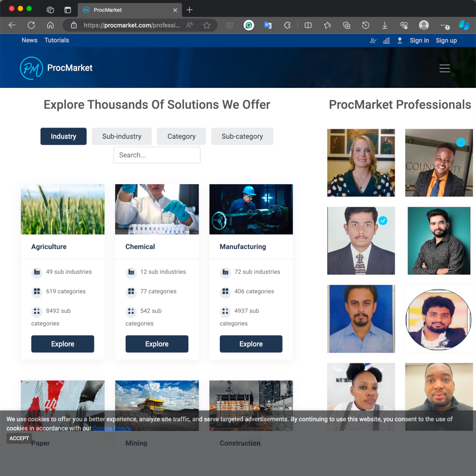
Task: Focus the Search input field
Action: 157,155
